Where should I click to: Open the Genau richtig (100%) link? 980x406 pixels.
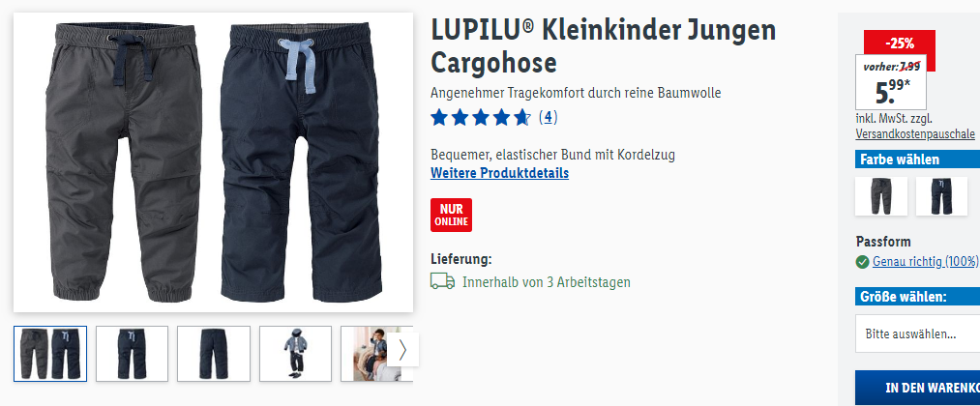926,262
